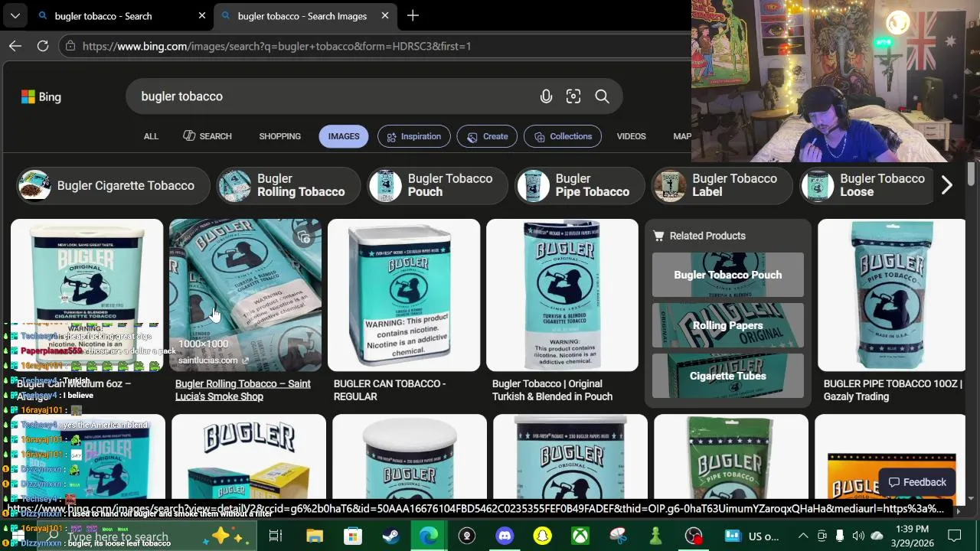Image resolution: width=980 pixels, height=551 pixels.
Task: Start voice search with microphone icon
Action: click(x=546, y=96)
